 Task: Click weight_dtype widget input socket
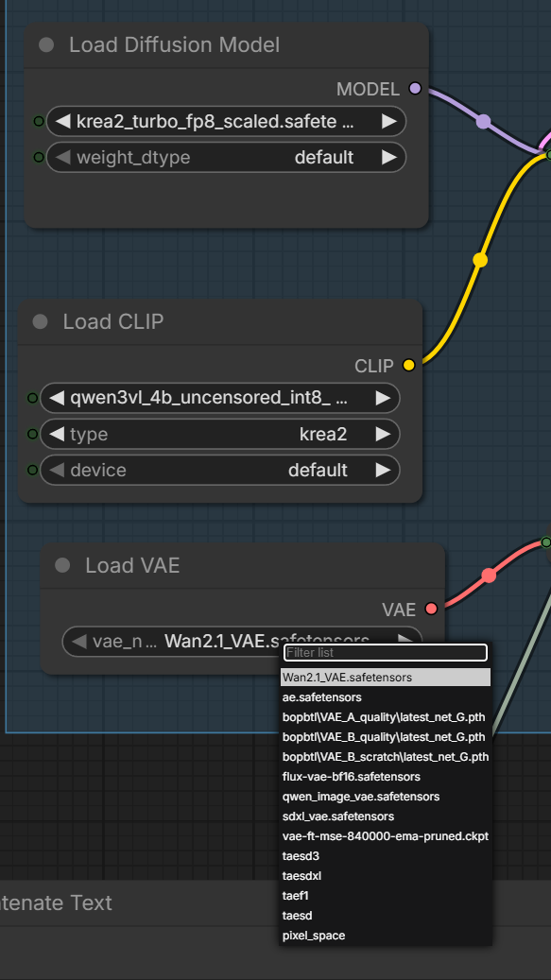click(39, 158)
